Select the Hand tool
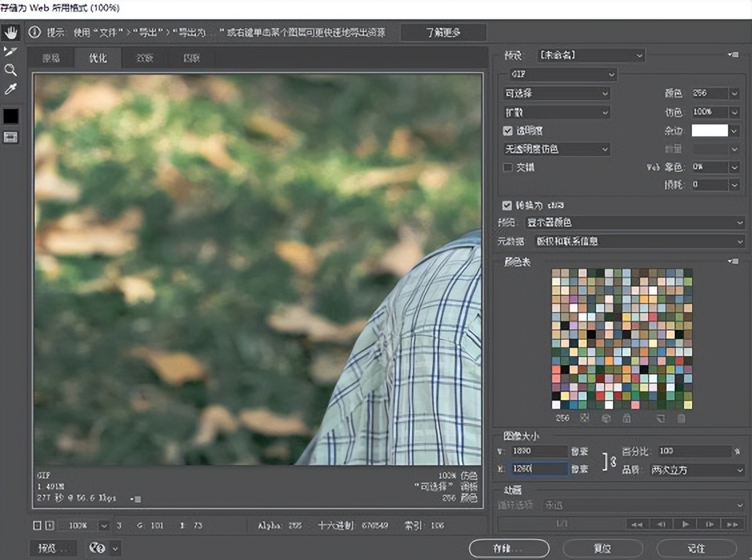Screen dimensions: 752x560 click(11, 33)
